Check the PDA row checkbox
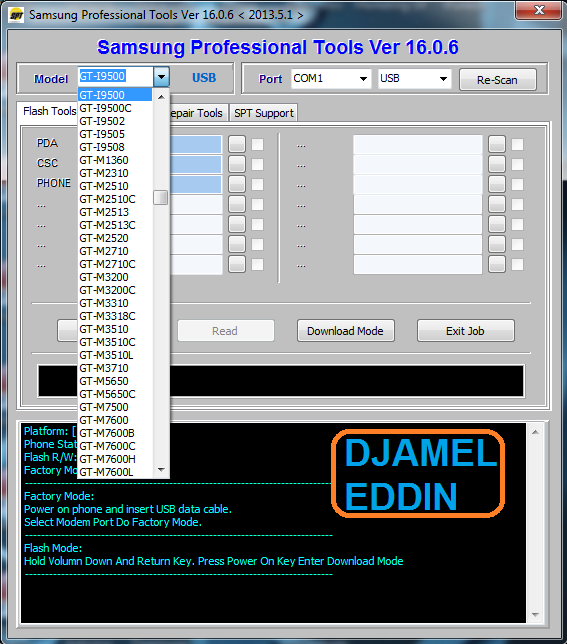The height and width of the screenshot is (644, 567). pos(257,145)
